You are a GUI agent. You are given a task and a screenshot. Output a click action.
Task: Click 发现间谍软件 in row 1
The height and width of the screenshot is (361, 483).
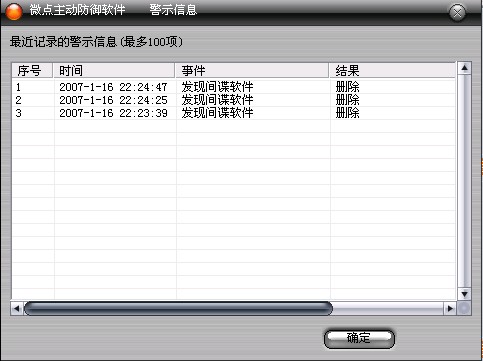point(217,87)
